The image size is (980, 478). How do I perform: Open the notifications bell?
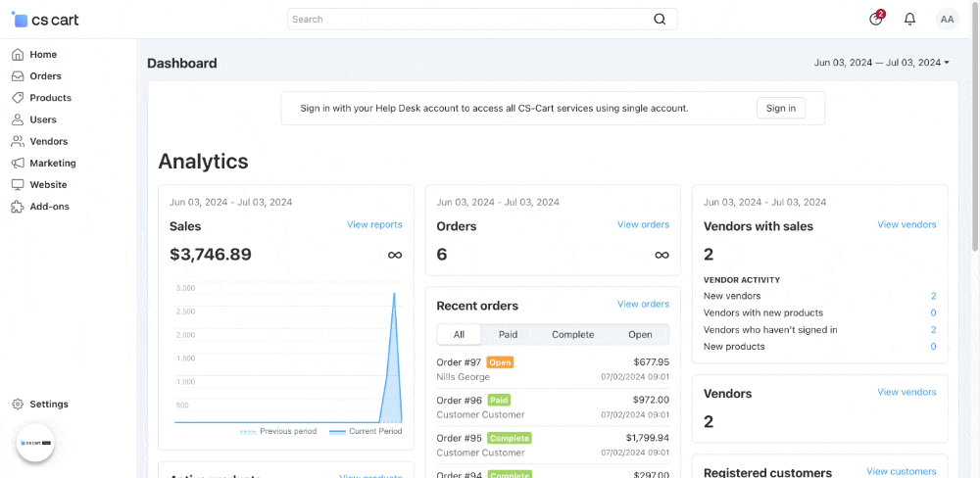tap(909, 19)
